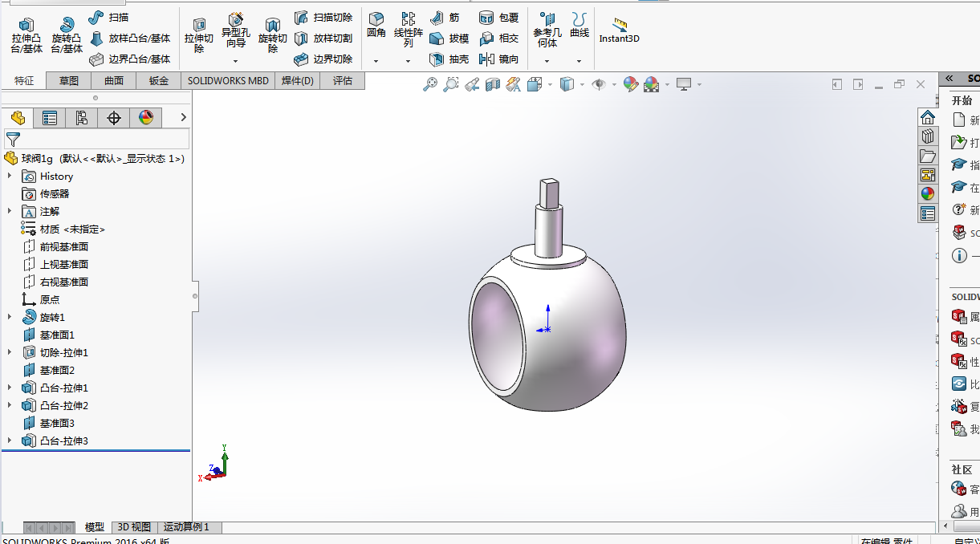Open the DisplayManager color-ball tab
Screen dimensions: 980x544
point(146,118)
